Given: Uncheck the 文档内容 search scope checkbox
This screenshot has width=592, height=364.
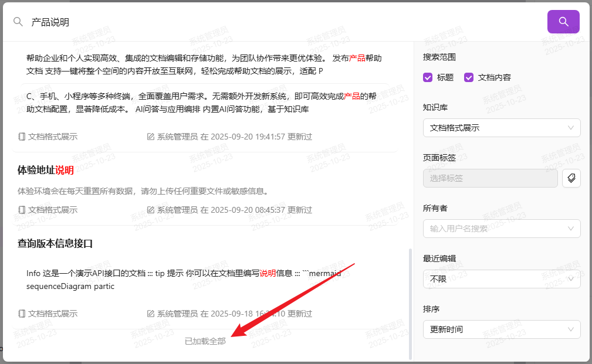Looking at the screenshot, I should point(469,77).
